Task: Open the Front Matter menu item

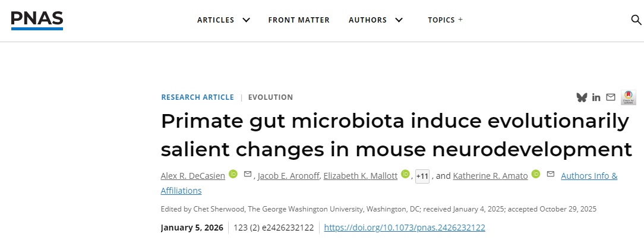Action: pyautogui.click(x=299, y=20)
